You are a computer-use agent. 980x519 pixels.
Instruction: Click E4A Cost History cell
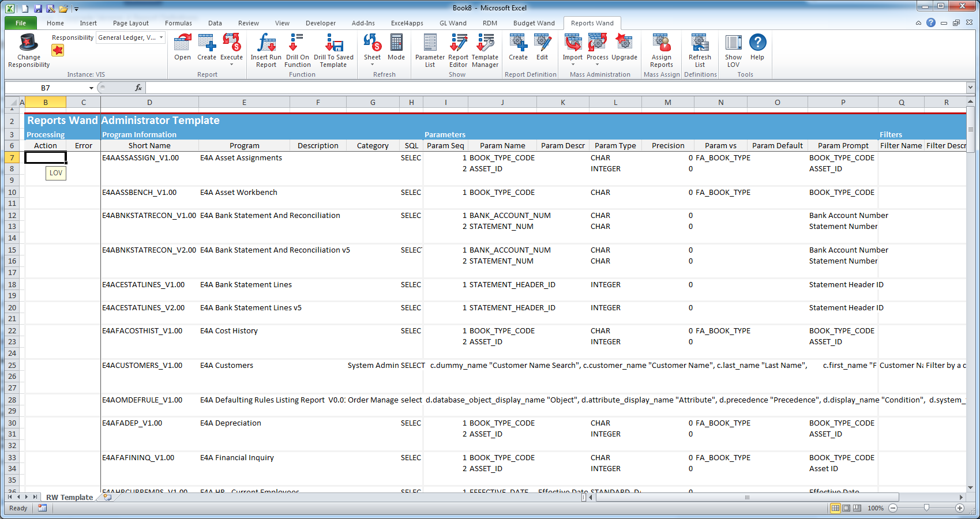tap(244, 330)
